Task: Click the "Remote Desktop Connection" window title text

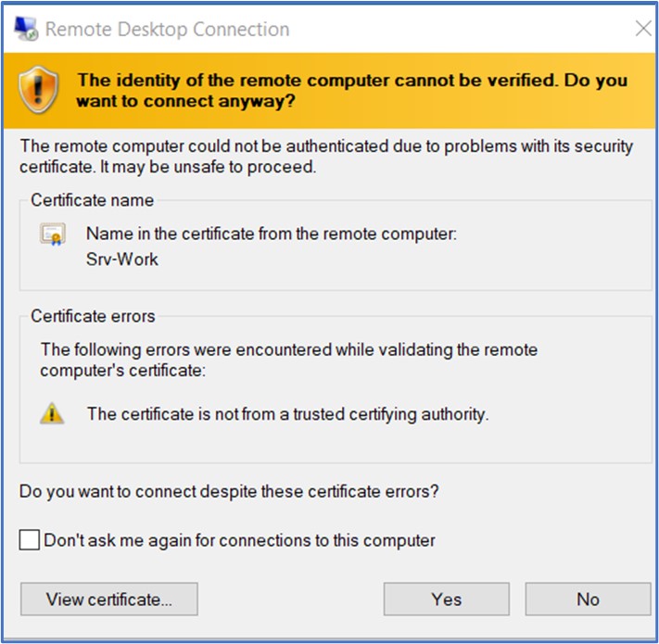Action: (167, 30)
